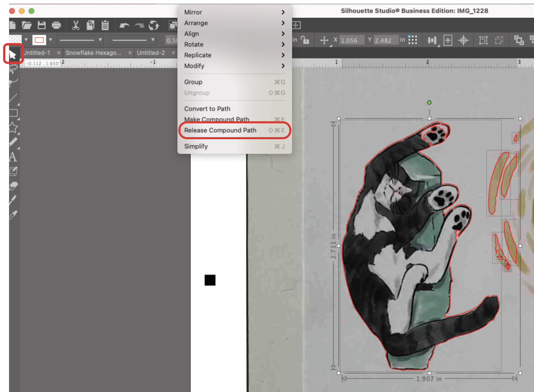534x392 pixels.
Task: Select the Line drawing tool
Action: [13, 98]
